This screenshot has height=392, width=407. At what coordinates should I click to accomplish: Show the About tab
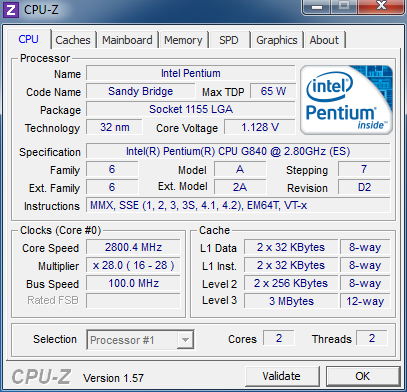click(x=324, y=40)
